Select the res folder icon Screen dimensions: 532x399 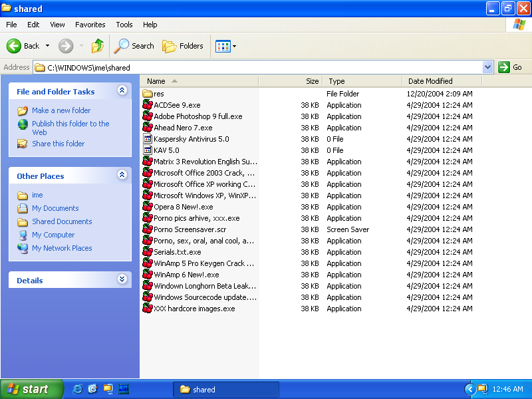click(147, 93)
